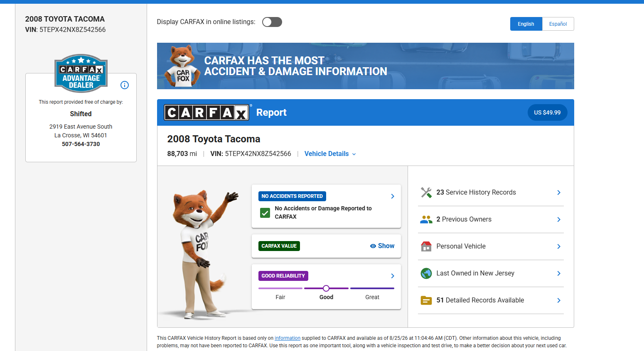Click 23 Service History Records text
644x351 pixels.
[x=476, y=193]
